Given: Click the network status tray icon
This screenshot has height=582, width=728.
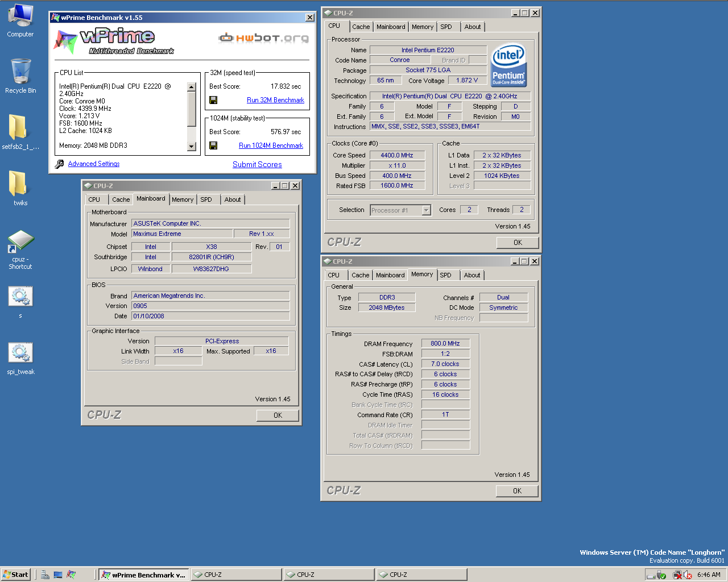Looking at the screenshot, I should 677,575.
